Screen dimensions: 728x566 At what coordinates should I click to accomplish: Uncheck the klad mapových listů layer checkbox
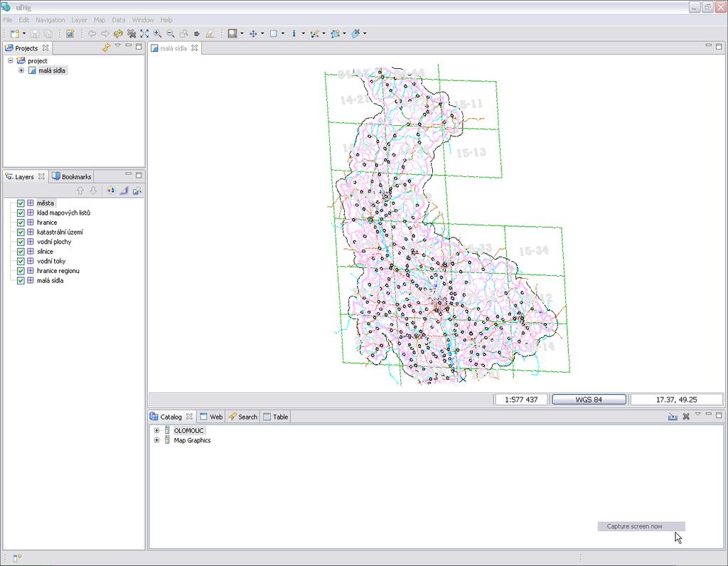pyautogui.click(x=21, y=213)
